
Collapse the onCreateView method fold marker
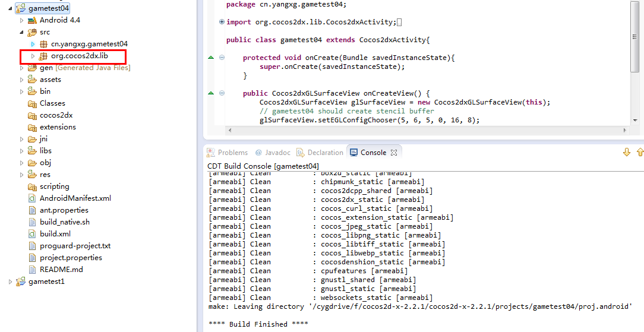(x=222, y=94)
